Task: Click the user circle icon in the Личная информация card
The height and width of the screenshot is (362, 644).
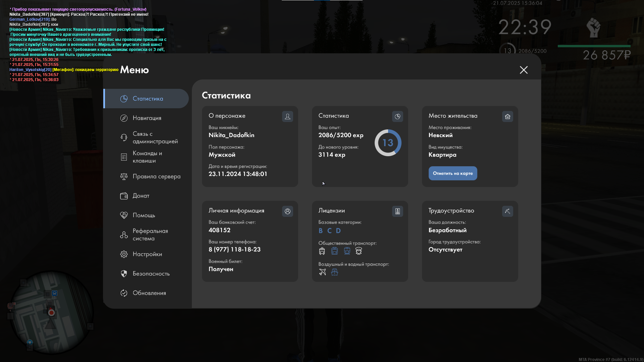Action: coord(287,211)
